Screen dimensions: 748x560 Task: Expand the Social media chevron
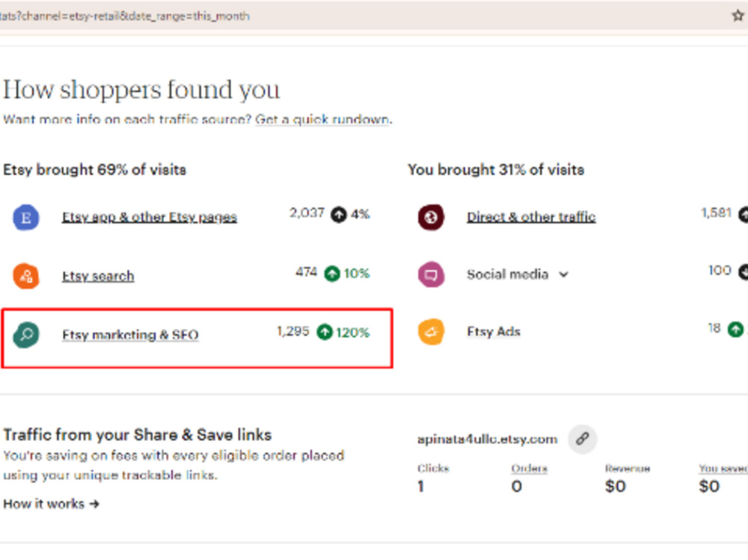tap(563, 274)
